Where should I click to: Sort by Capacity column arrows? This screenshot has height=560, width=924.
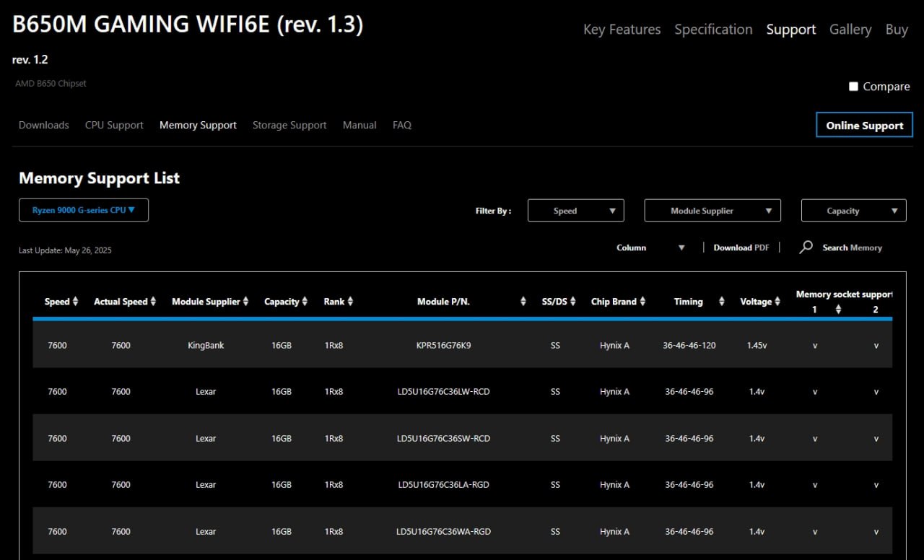click(305, 302)
